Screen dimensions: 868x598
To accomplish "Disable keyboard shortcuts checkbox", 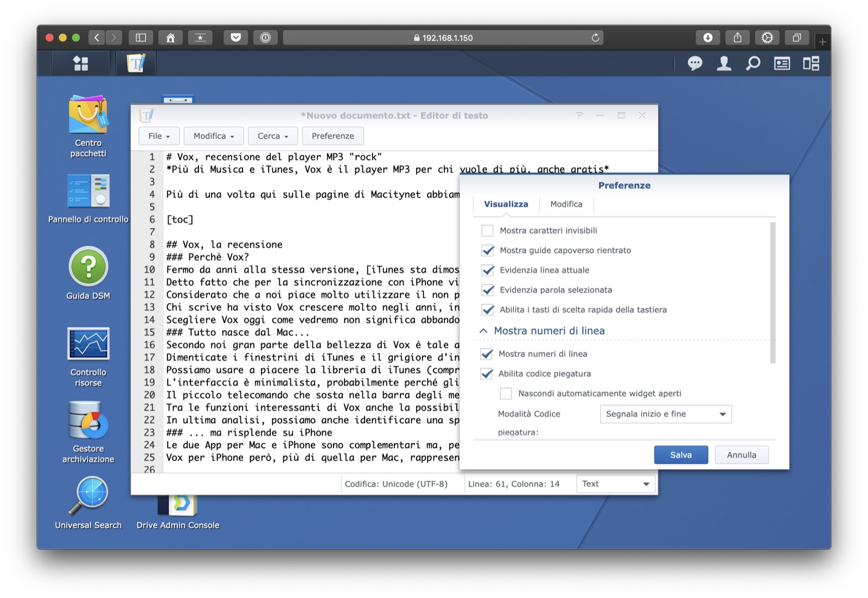I will coord(488,310).
